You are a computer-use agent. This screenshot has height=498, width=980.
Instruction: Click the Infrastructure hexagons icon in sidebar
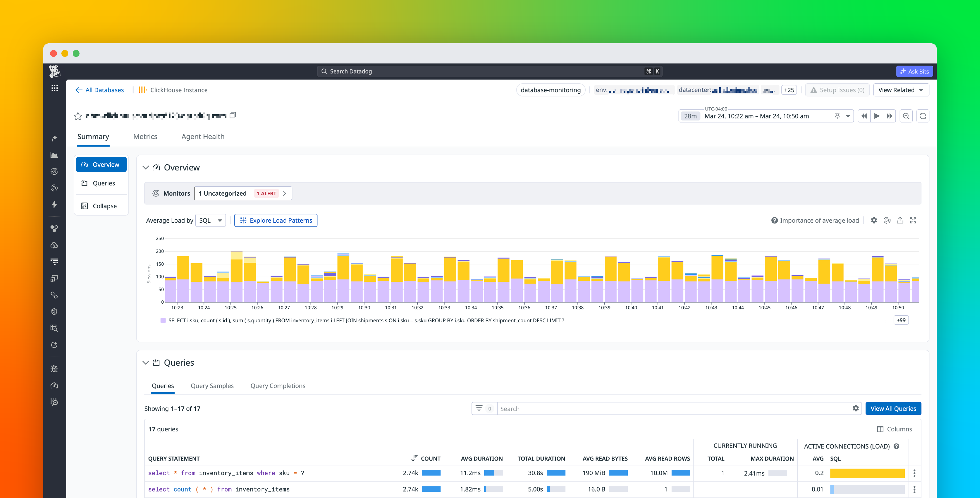[54, 228]
